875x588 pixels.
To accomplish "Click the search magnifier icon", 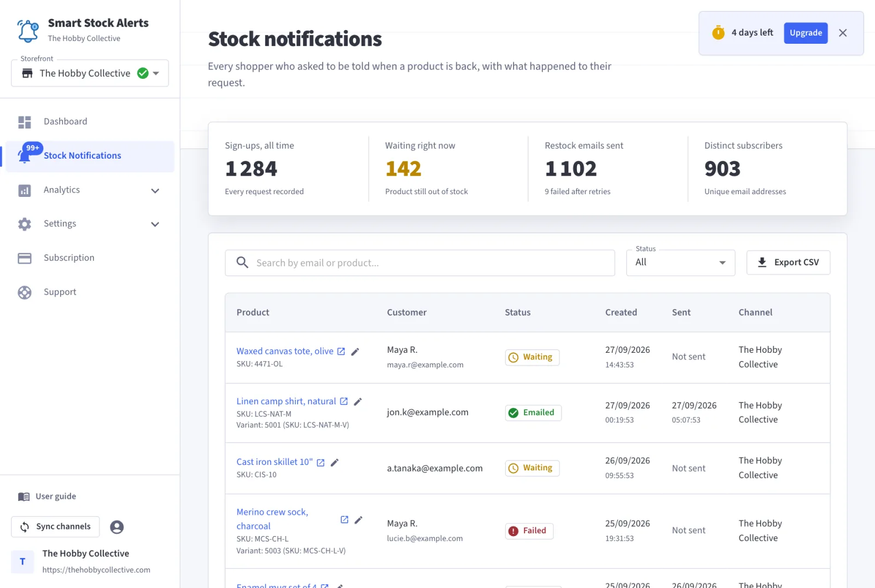I will tap(242, 263).
